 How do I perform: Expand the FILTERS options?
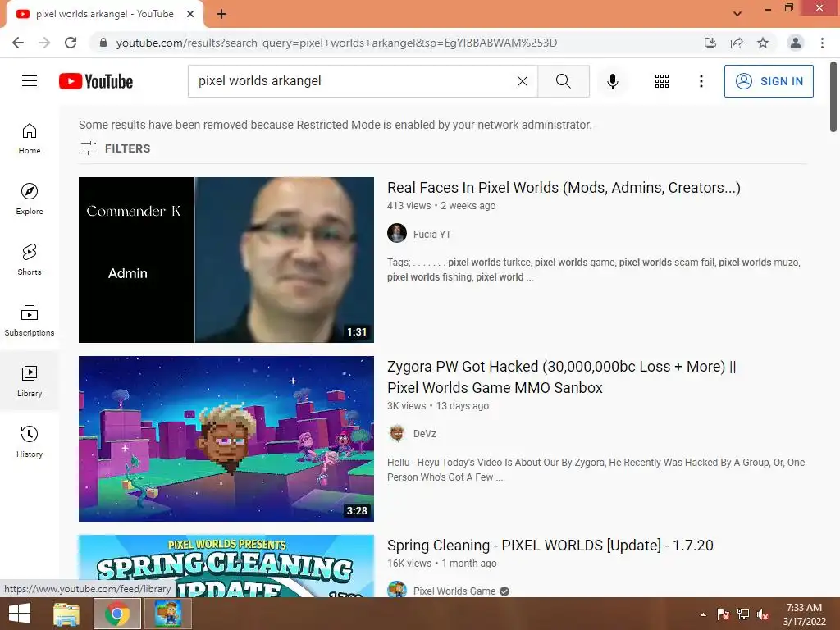click(x=115, y=148)
